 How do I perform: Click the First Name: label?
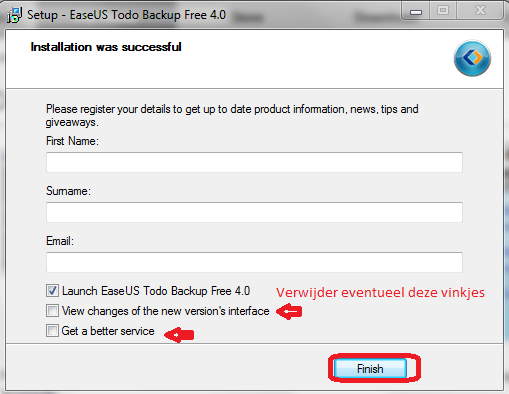pyautogui.click(x=72, y=141)
